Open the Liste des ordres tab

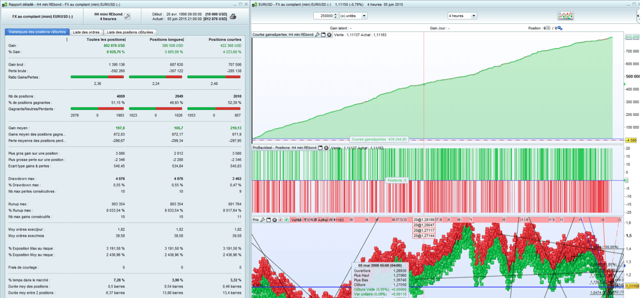(86, 32)
